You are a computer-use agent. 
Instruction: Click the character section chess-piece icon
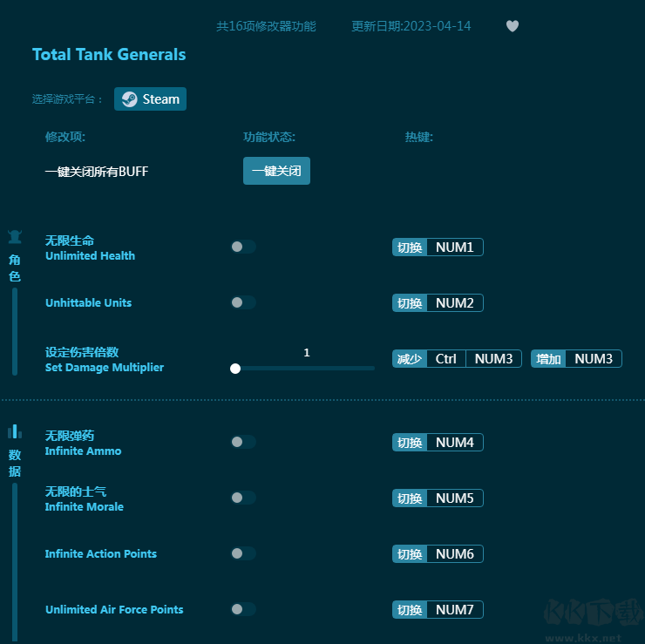coord(15,236)
